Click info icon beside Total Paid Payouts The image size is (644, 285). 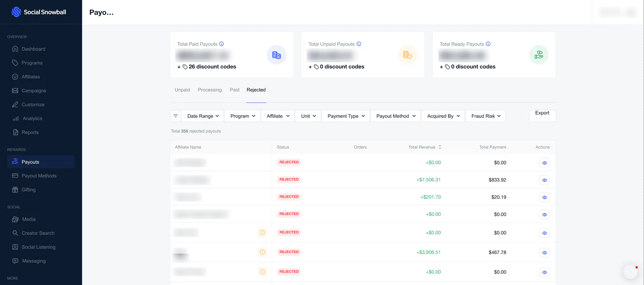221,44
